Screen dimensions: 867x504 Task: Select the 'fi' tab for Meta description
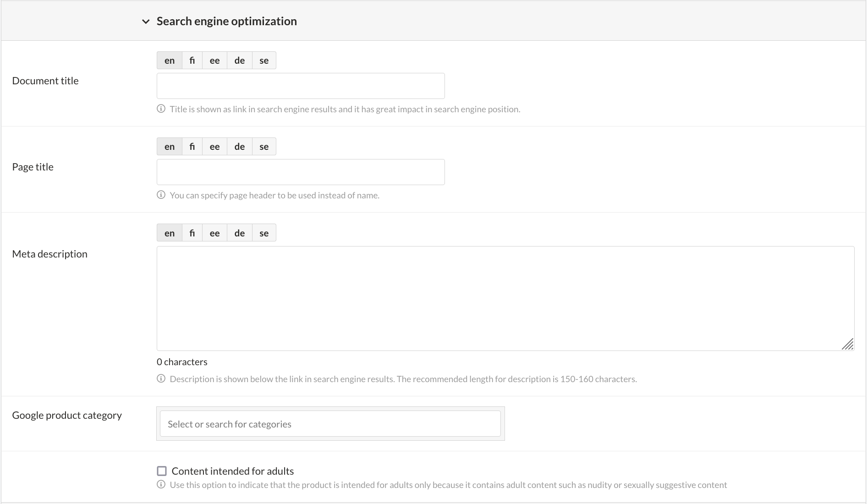pyautogui.click(x=192, y=233)
